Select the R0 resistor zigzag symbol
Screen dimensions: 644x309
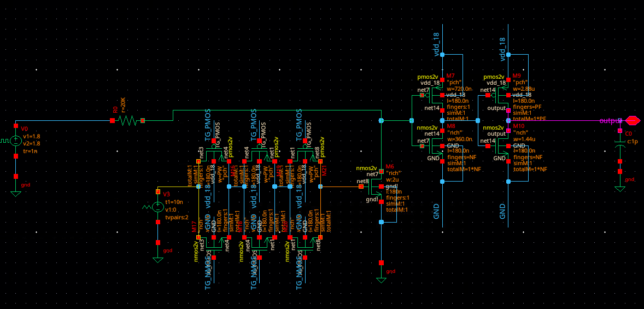pos(127,120)
